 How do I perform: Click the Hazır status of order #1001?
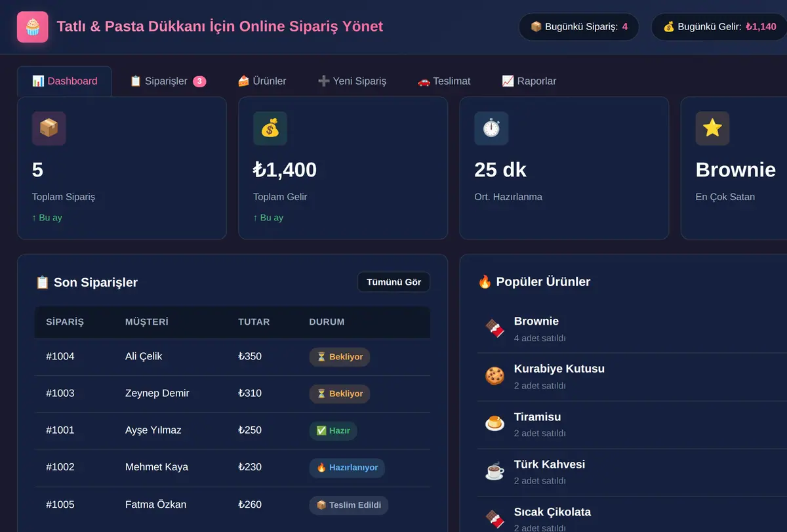[333, 430]
